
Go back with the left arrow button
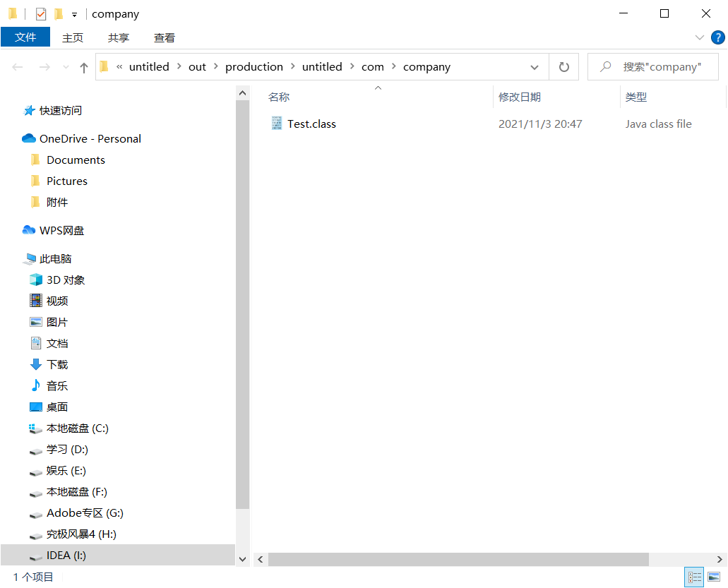point(18,67)
